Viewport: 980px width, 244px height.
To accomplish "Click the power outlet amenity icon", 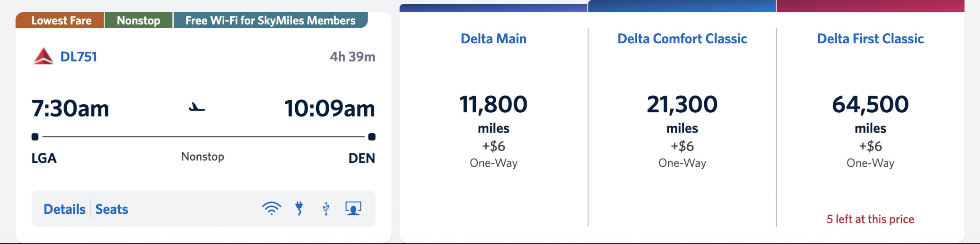I will tap(299, 208).
